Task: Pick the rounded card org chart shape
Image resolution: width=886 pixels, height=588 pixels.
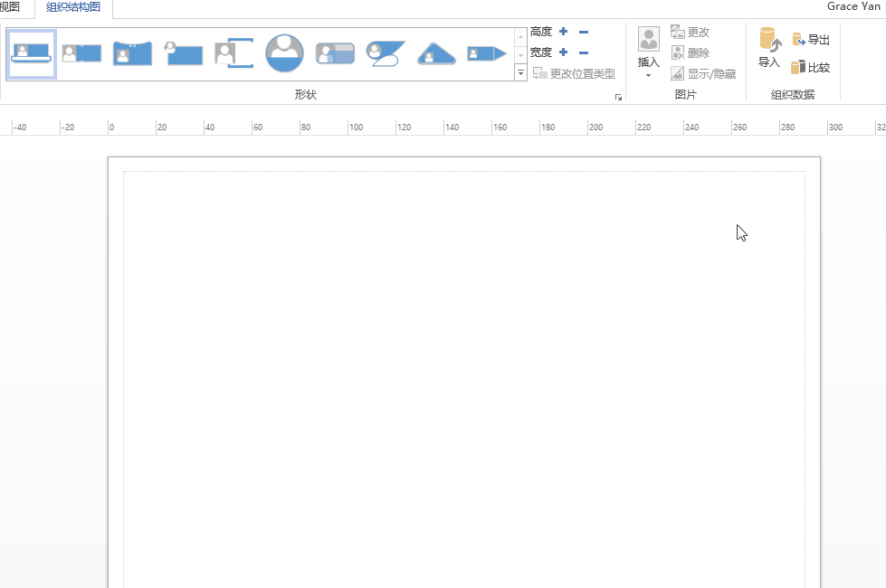Action: click(x=335, y=53)
